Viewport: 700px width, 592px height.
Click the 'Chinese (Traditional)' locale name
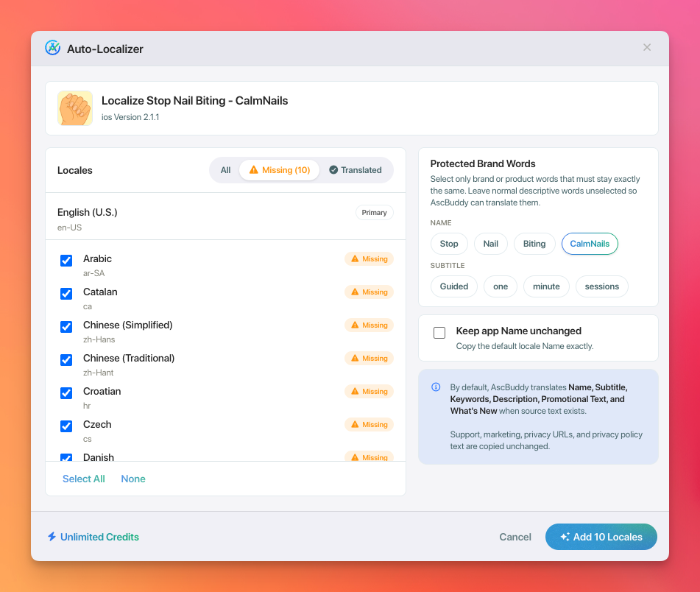129,358
